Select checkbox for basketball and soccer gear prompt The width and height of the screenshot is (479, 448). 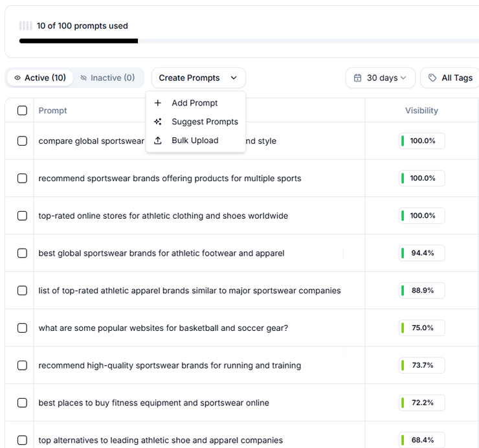click(22, 328)
